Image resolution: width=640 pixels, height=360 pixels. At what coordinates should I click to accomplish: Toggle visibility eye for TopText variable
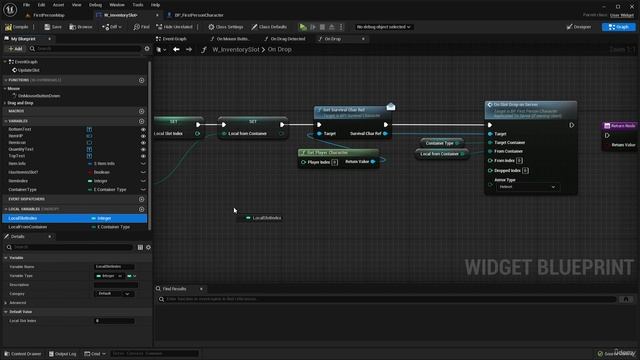tap(143, 156)
